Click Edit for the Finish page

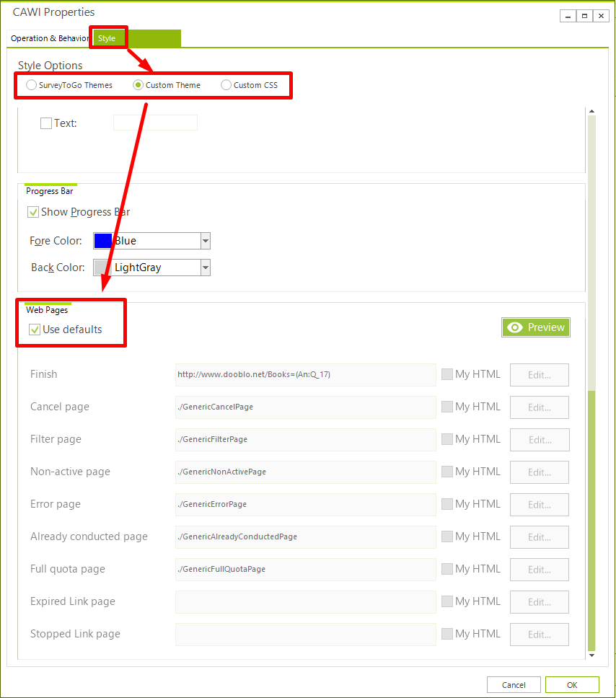click(x=540, y=375)
